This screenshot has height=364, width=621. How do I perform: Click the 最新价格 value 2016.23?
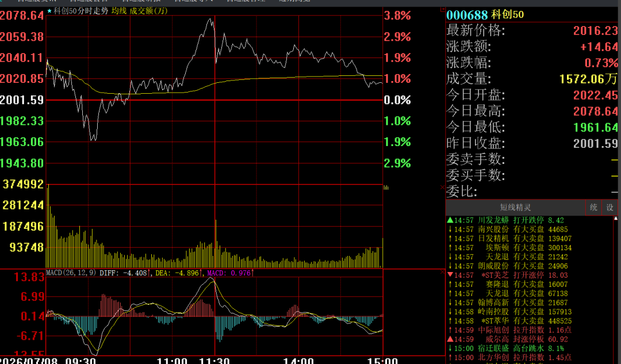click(x=595, y=30)
